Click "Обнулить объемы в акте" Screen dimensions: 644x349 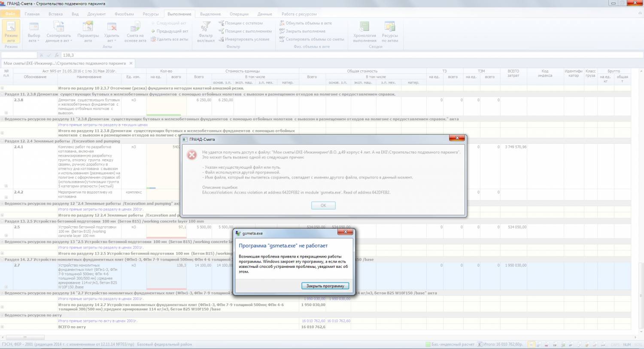pyautogui.click(x=305, y=23)
